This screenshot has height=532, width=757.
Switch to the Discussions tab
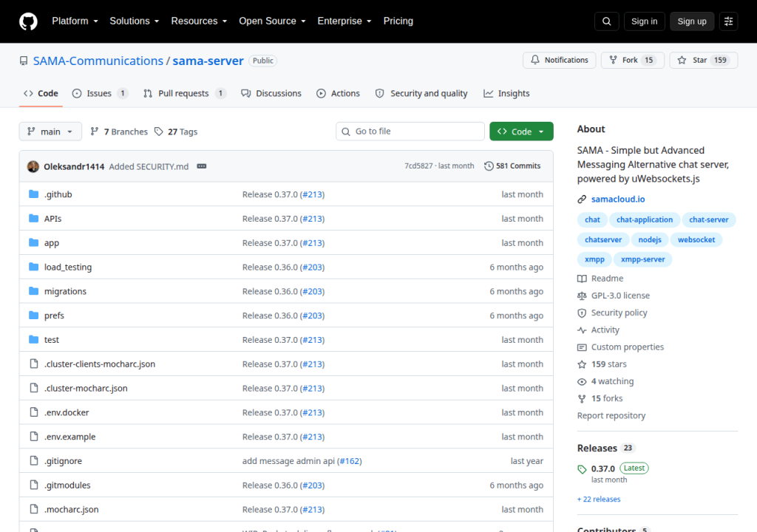271,93
